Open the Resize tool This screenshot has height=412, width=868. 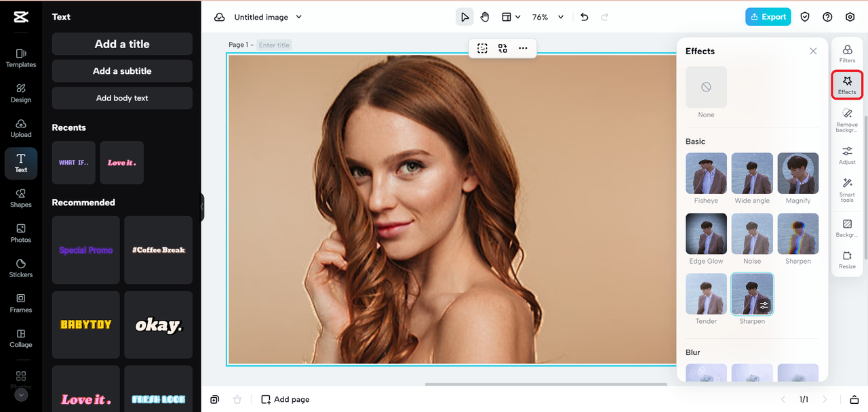847,260
